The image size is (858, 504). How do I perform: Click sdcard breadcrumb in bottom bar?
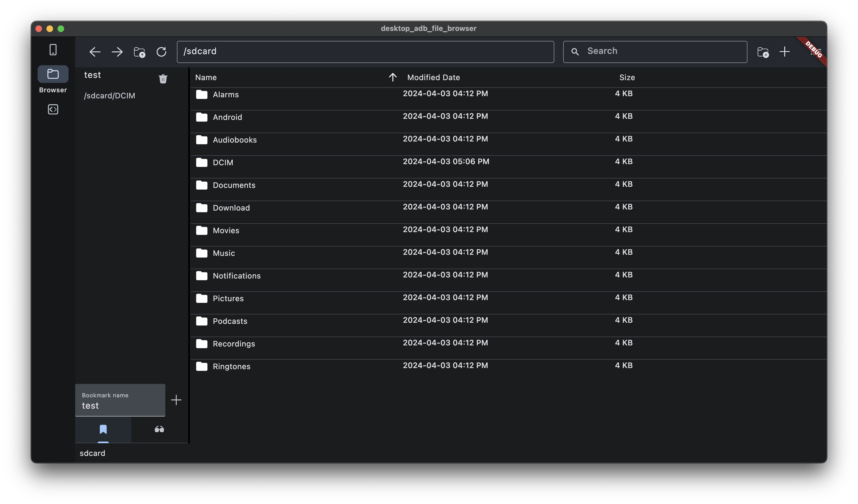point(92,453)
